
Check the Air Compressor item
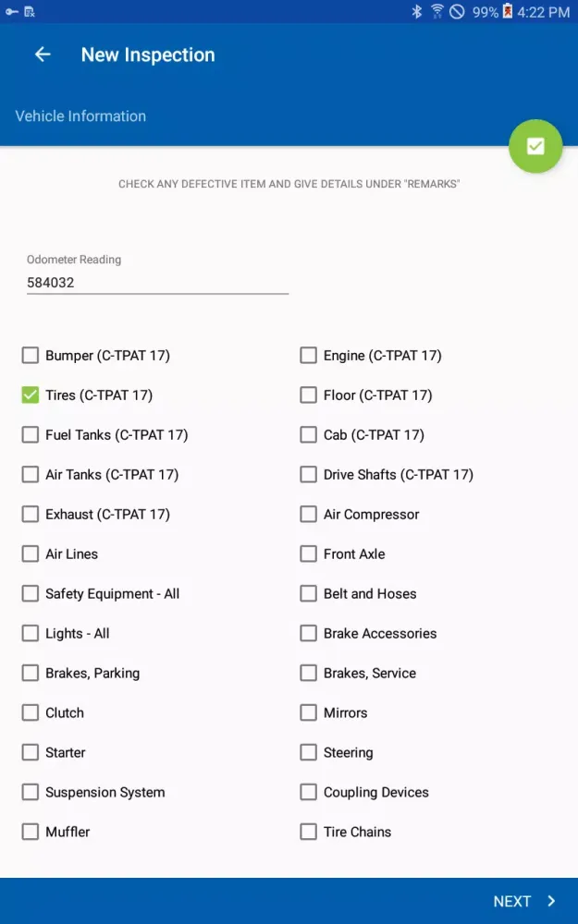coord(308,514)
